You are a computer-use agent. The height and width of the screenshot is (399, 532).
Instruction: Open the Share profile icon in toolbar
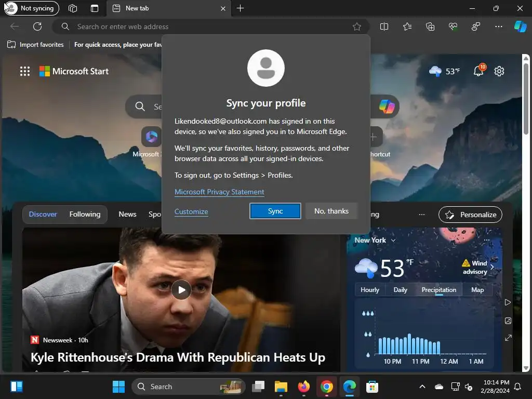click(476, 26)
